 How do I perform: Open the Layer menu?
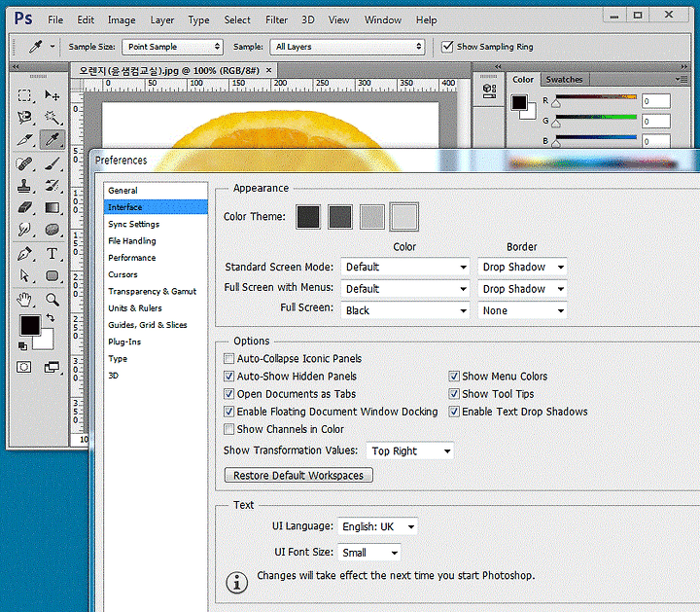162,20
